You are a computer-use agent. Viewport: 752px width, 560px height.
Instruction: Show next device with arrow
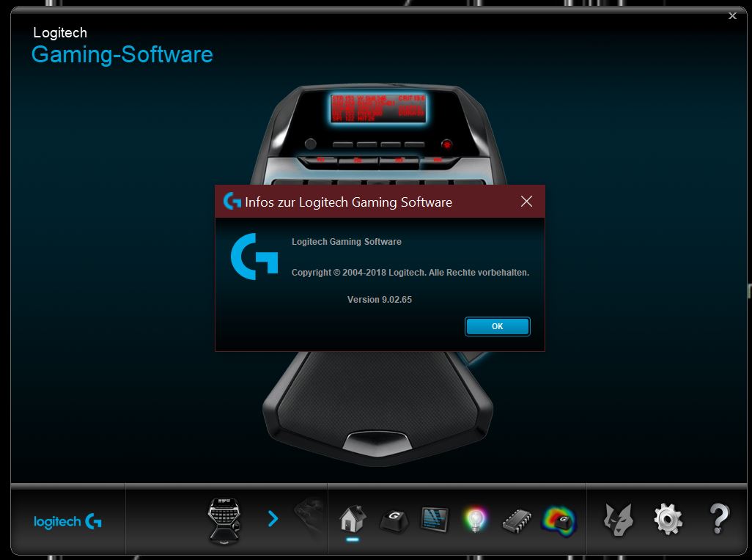[x=273, y=518]
